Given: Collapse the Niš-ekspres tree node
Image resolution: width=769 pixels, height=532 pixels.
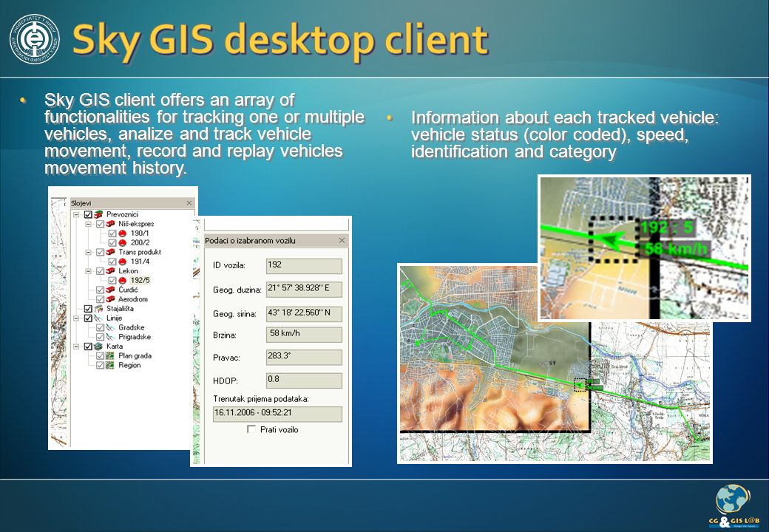Looking at the screenshot, I should coord(88,224).
